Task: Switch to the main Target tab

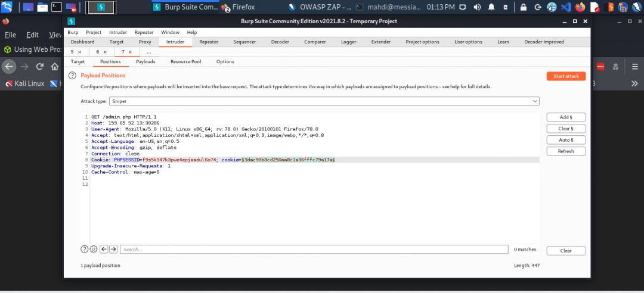Action: click(117, 42)
